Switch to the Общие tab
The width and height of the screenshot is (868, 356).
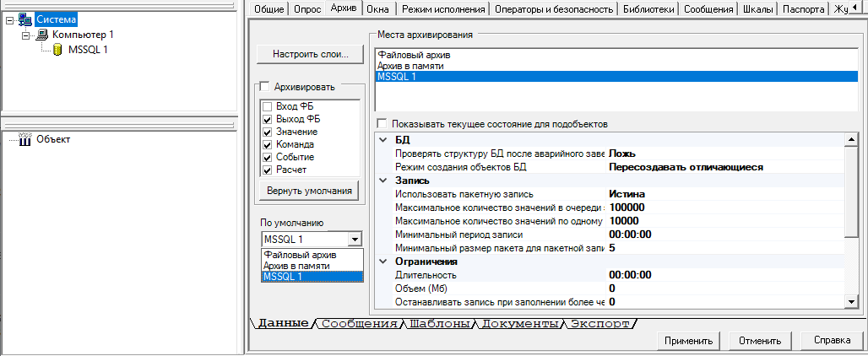(269, 8)
